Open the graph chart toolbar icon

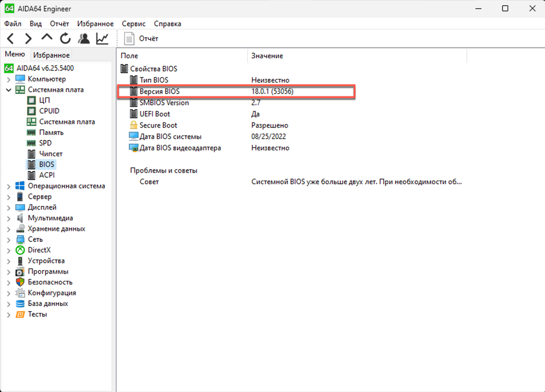pos(102,38)
